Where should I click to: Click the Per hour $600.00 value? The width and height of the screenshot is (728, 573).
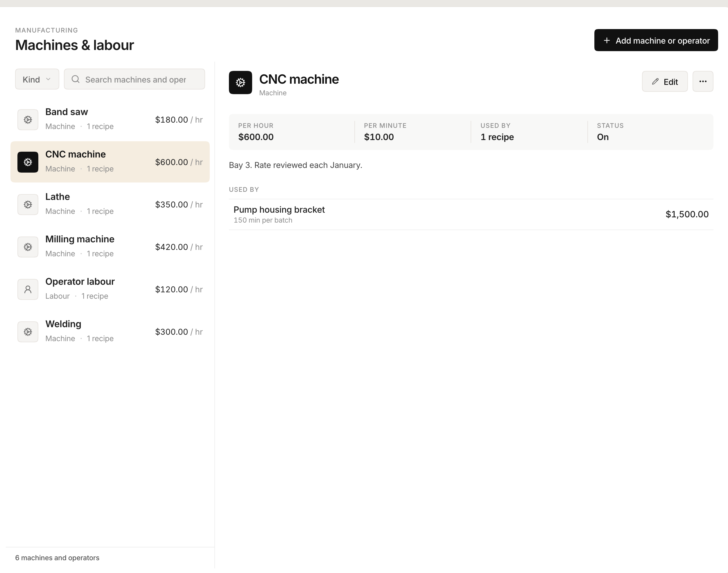[x=256, y=137]
